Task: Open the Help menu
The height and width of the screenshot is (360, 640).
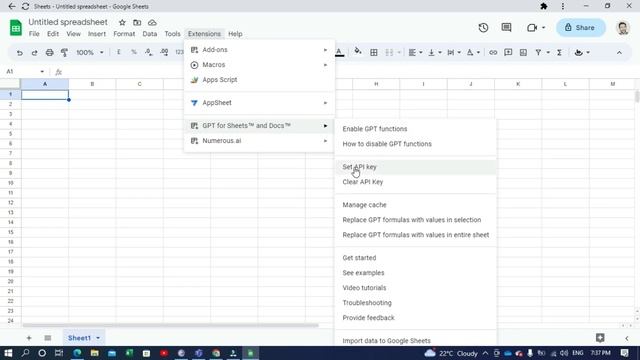Action: click(235, 34)
